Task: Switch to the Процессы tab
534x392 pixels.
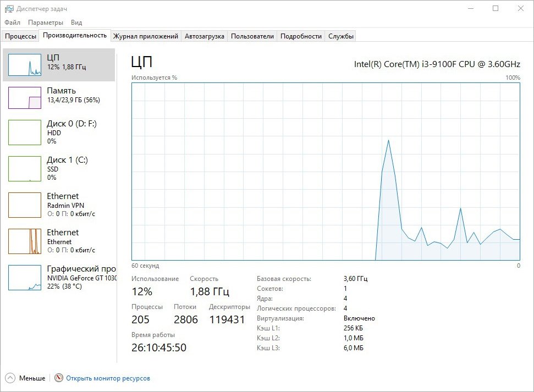Action: tap(20, 36)
